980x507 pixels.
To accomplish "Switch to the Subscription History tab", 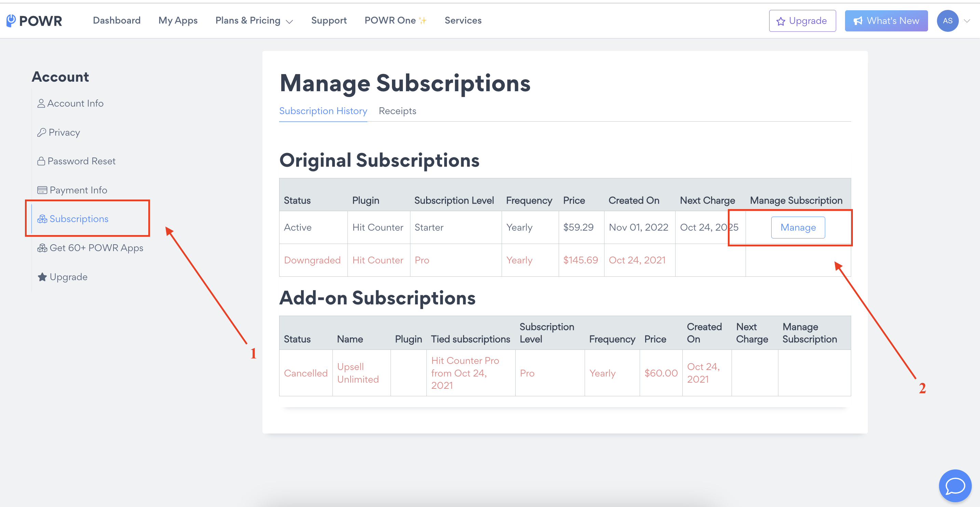I will [x=323, y=111].
